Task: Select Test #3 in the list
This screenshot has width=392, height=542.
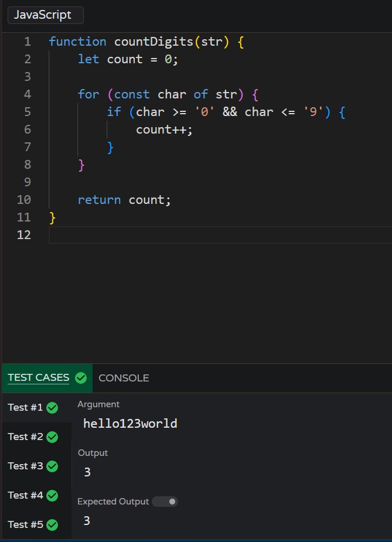Action: click(x=36, y=466)
